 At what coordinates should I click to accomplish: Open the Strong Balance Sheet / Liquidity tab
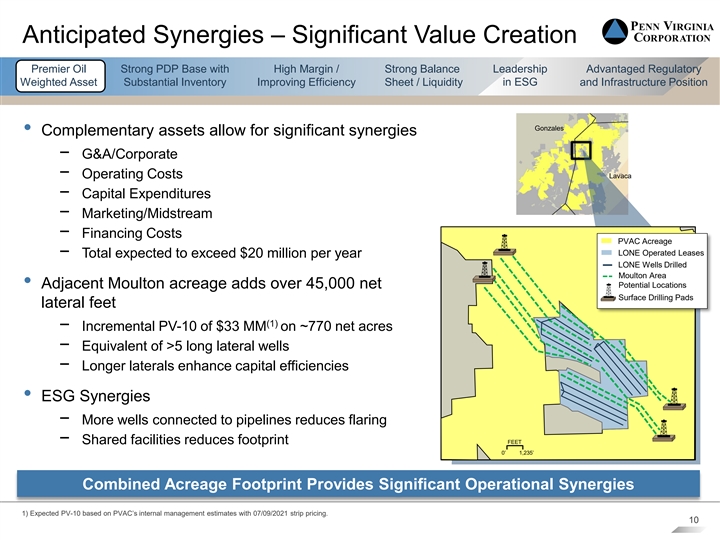(x=423, y=76)
